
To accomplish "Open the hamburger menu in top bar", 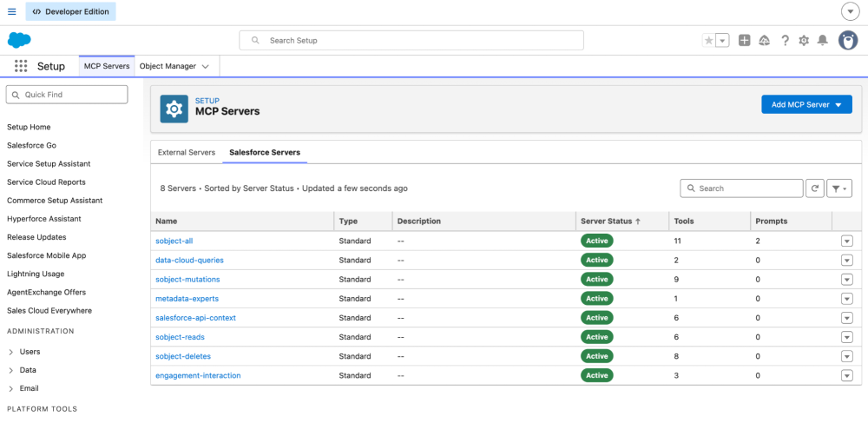I will point(11,11).
